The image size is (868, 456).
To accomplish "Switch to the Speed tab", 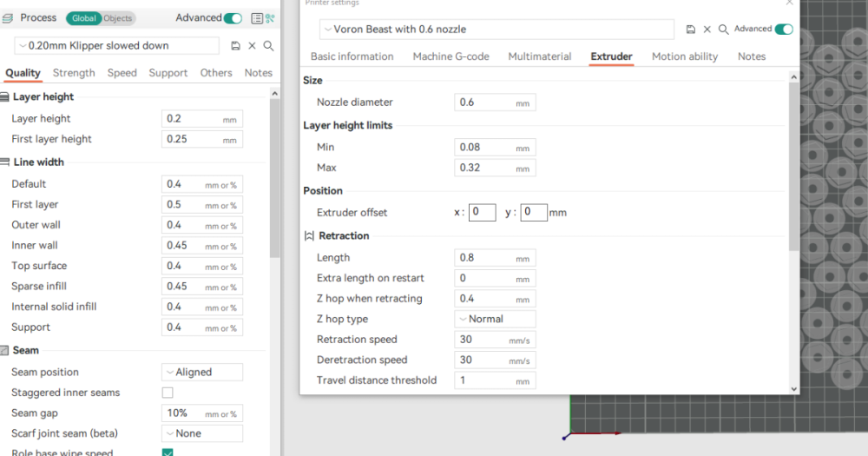I will 122,73.
